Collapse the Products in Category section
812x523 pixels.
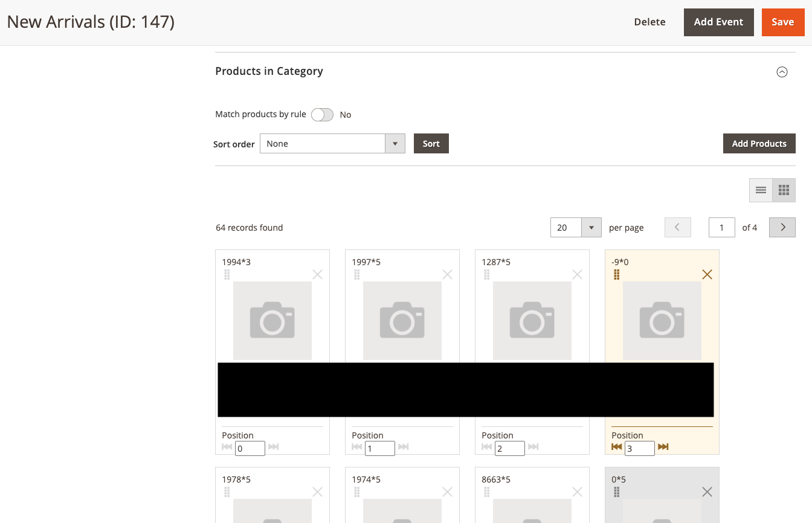pyautogui.click(x=782, y=72)
